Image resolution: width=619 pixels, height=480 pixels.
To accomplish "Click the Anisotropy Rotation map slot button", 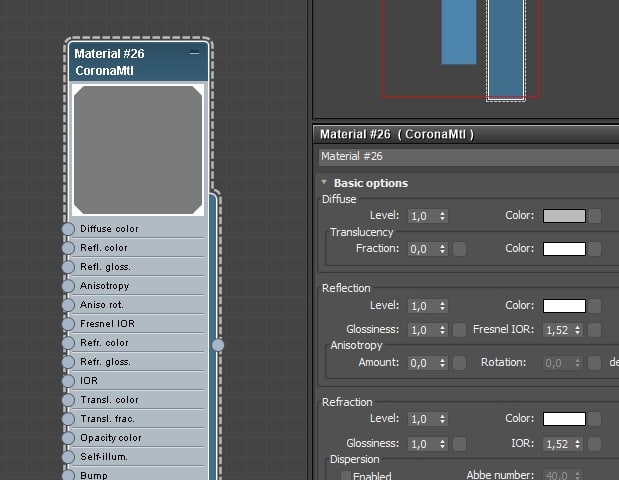I will pyautogui.click(x=595, y=363).
